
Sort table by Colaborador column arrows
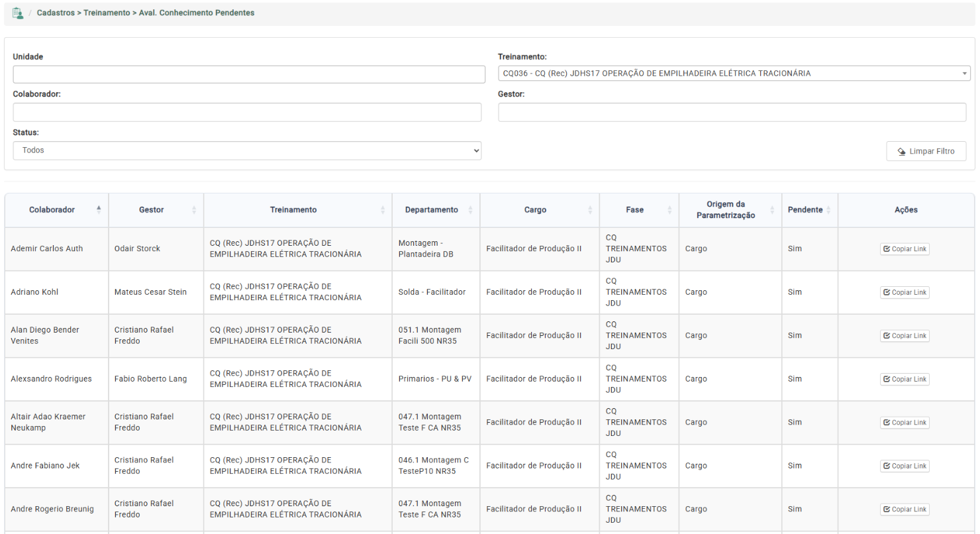pyautogui.click(x=99, y=209)
